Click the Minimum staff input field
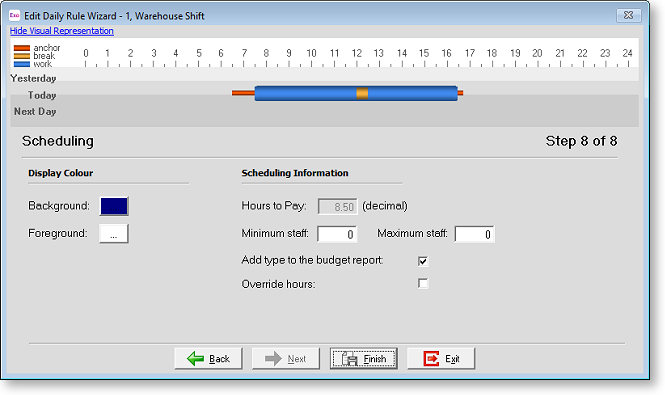665x395 pixels. (x=337, y=234)
